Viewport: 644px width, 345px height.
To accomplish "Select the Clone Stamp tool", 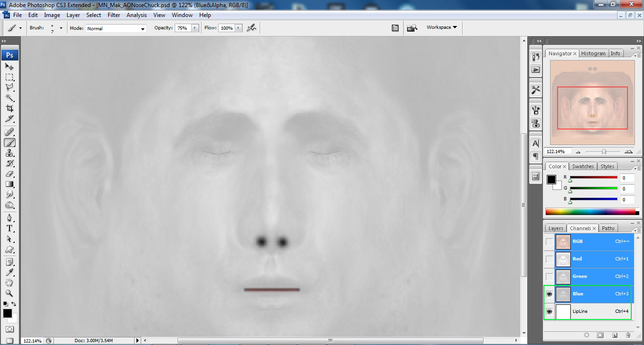I will (9, 153).
